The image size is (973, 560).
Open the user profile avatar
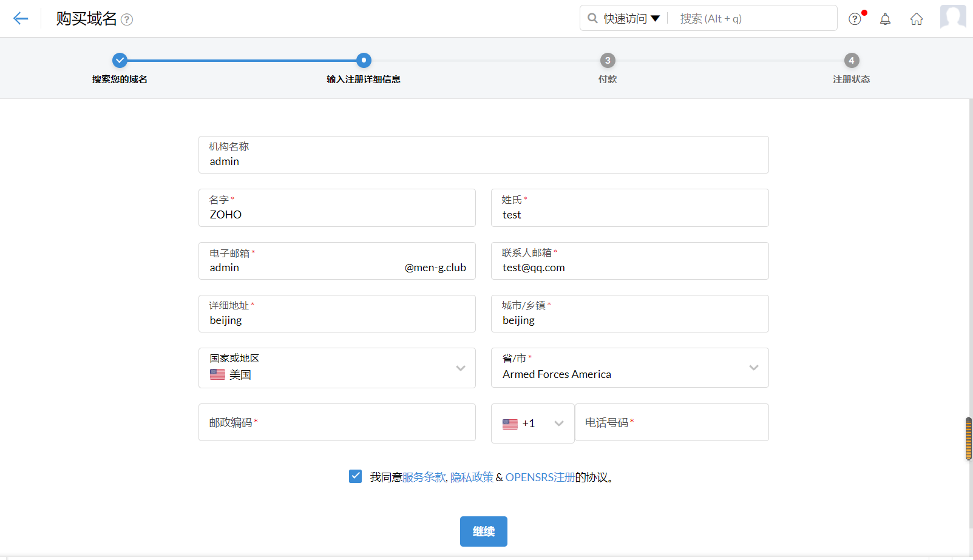[952, 17]
